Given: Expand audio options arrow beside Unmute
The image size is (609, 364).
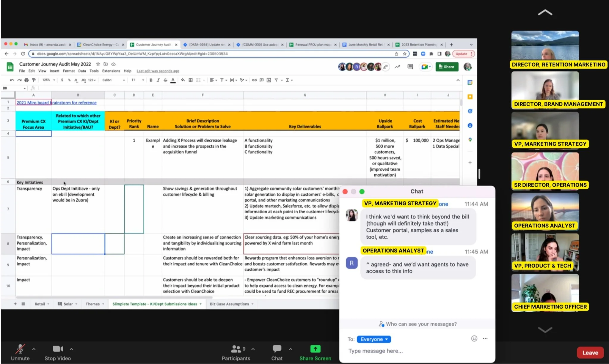Looking at the screenshot, I should (x=34, y=349).
